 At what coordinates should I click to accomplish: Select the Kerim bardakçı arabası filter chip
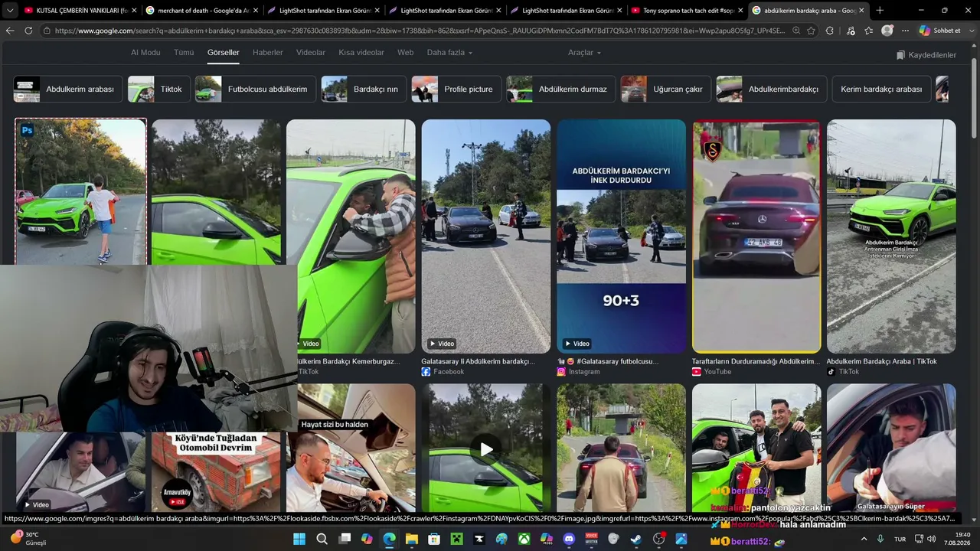point(881,89)
